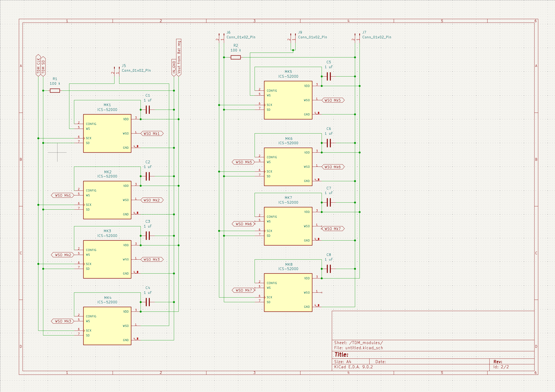Click the C5 capacitor symbol
This screenshot has width=555, height=392.
(329, 76)
